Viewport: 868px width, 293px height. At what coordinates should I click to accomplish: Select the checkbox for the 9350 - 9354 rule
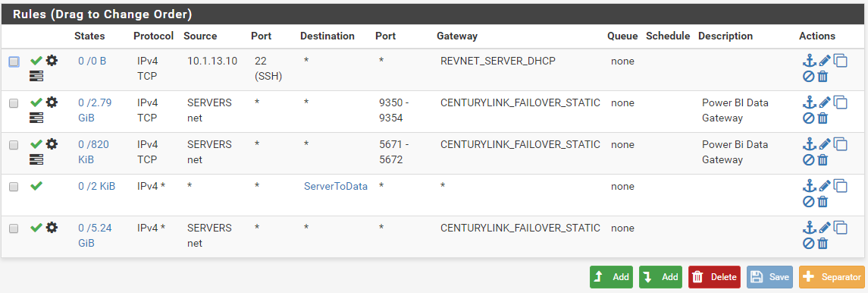14,103
